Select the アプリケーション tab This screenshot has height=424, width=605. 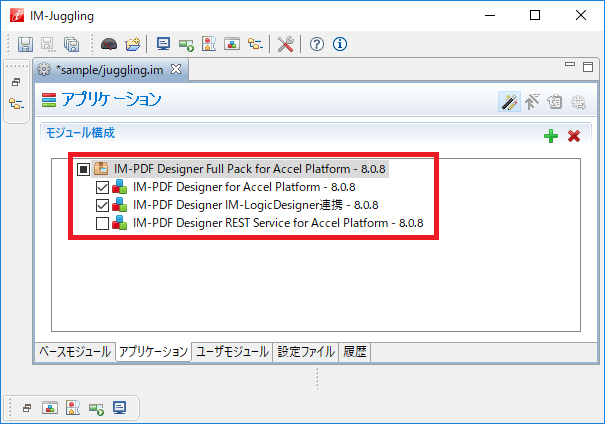153,351
